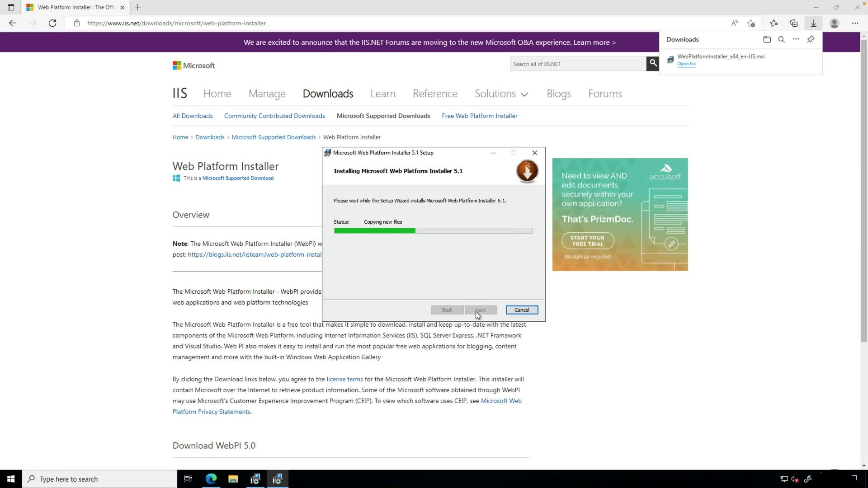The image size is (868, 488).
Task: Cancel the Web Platform Installer setup
Action: pos(521,310)
